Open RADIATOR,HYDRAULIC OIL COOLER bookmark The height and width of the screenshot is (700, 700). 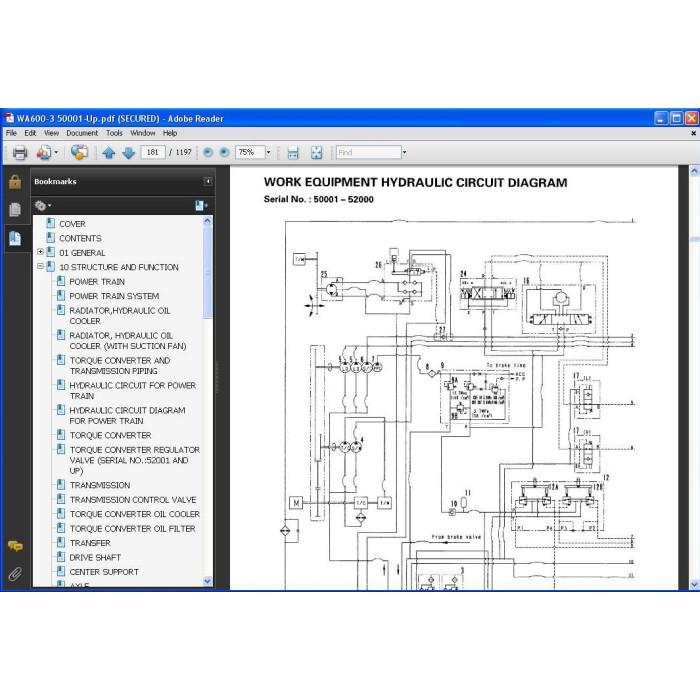(x=120, y=316)
